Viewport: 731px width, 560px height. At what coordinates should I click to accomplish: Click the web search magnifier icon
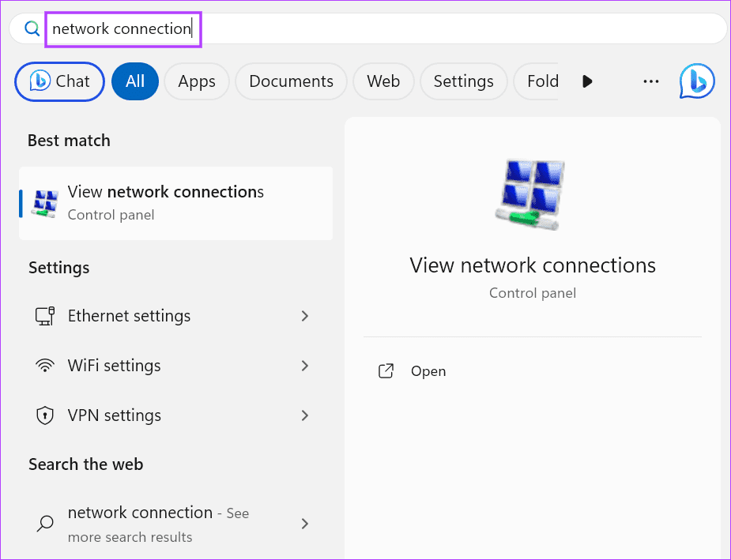tap(46, 524)
